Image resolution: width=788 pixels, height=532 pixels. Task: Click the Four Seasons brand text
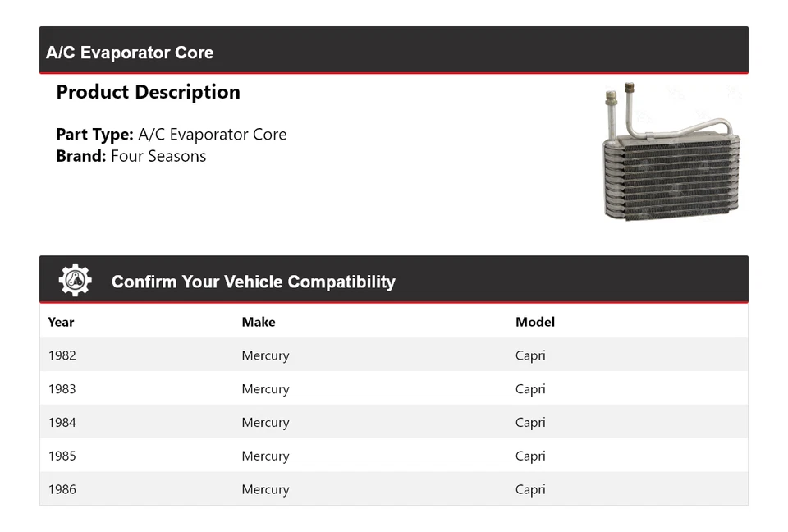[158, 156]
